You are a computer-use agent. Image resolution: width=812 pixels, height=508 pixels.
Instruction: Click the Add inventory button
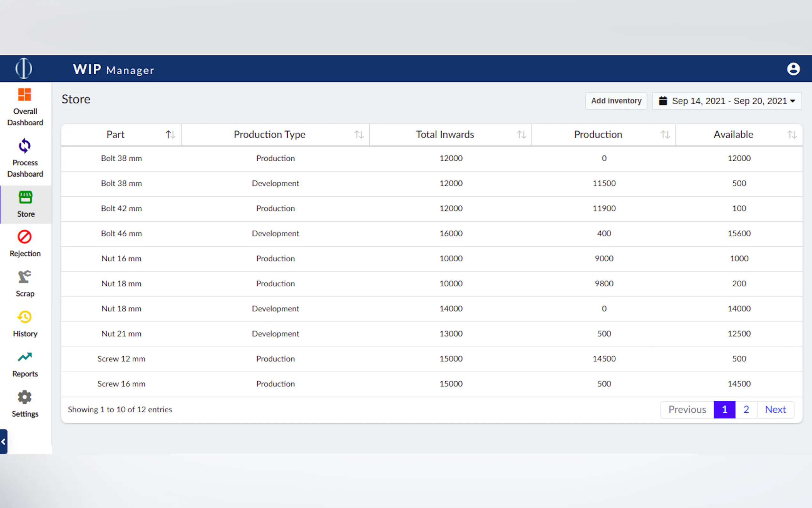[x=616, y=101]
